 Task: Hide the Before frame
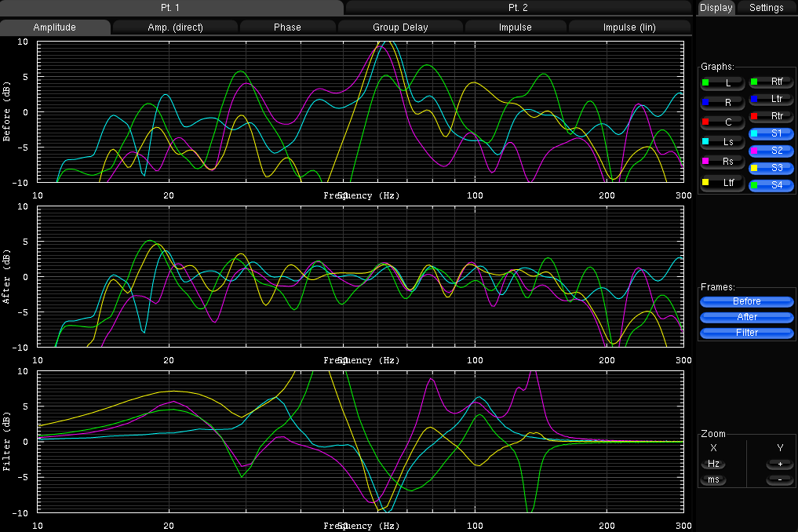pos(746,301)
